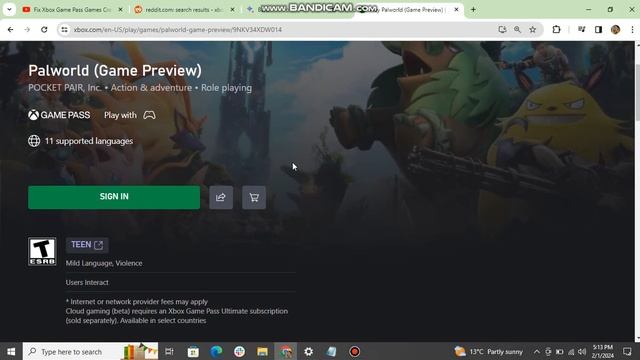Open the media control icon in toolbar

click(582, 29)
